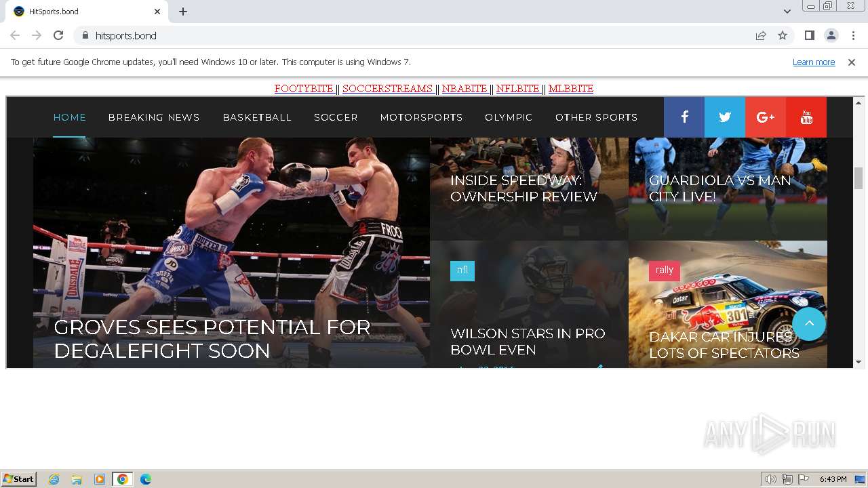Follow the SOCCERSTREAMS link

388,89
